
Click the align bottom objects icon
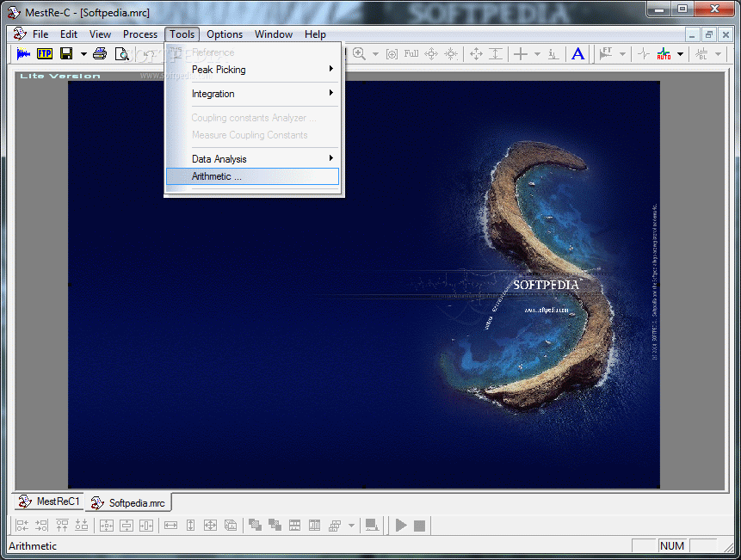(82, 526)
